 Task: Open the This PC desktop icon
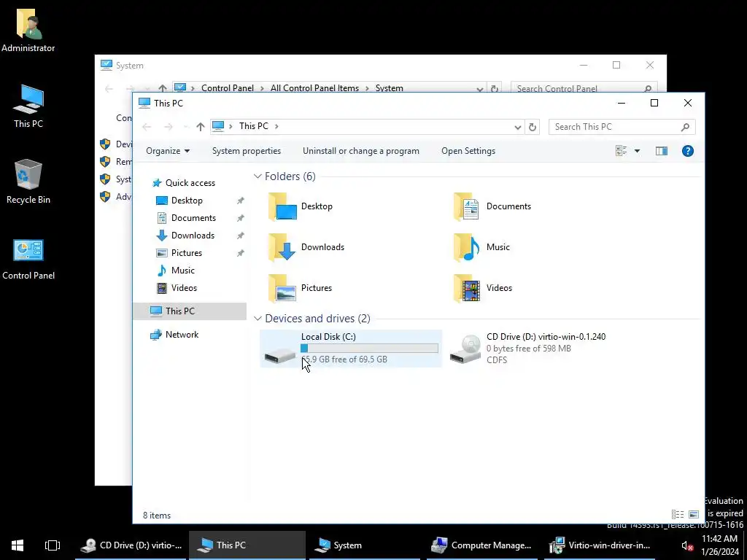point(28,106)
